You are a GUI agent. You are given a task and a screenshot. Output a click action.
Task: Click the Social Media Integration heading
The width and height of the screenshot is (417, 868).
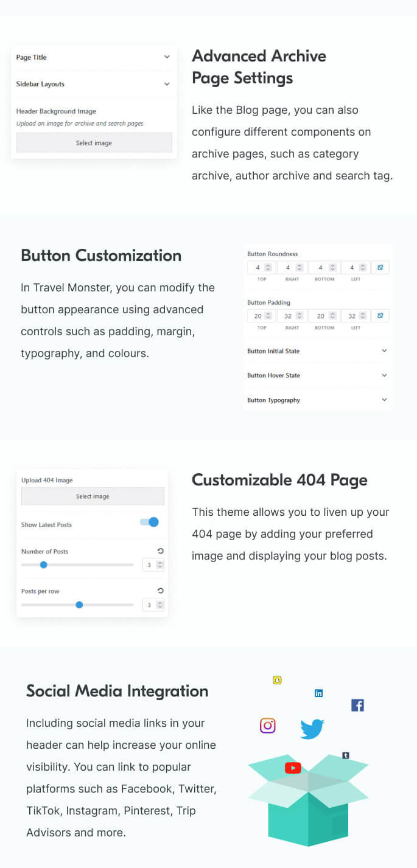click(117, 691)
